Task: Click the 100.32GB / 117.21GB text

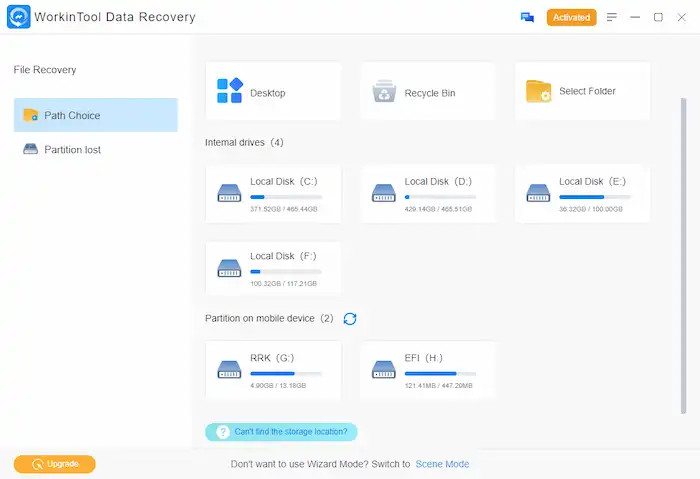Action: coord(283,283)
